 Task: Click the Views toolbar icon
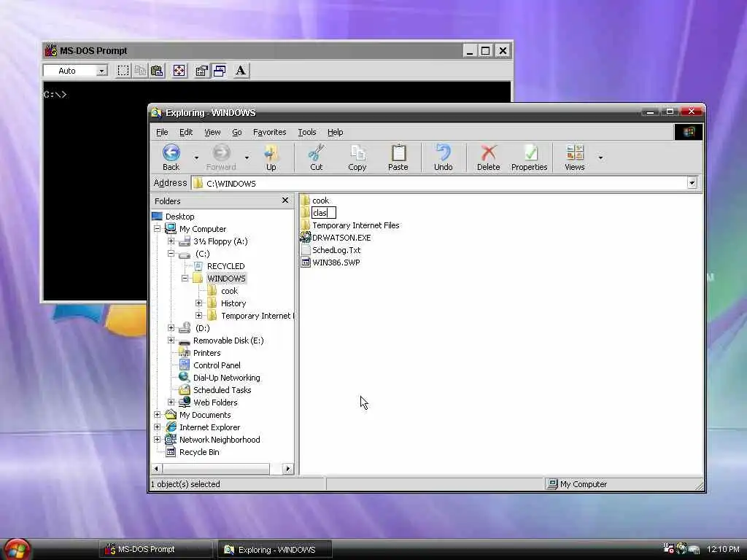(575, 153)
